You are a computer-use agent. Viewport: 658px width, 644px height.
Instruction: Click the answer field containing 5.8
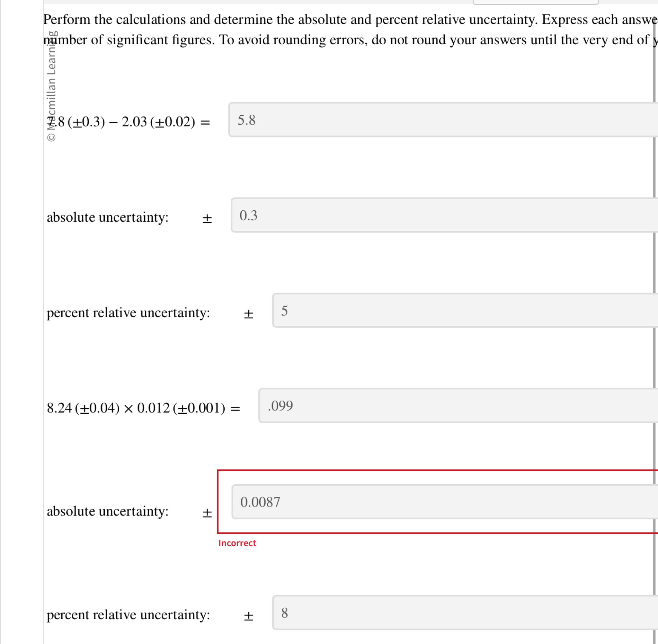point(440,120)
